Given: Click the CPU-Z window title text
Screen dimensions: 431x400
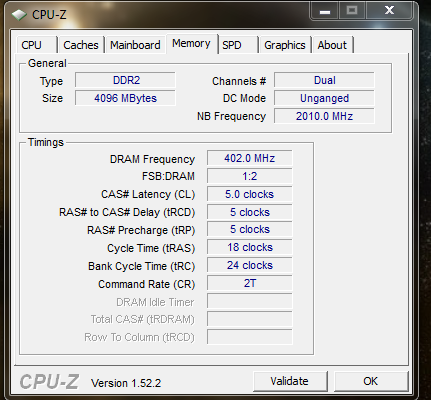Looking at the screenshot, I should tap(49, 15).
